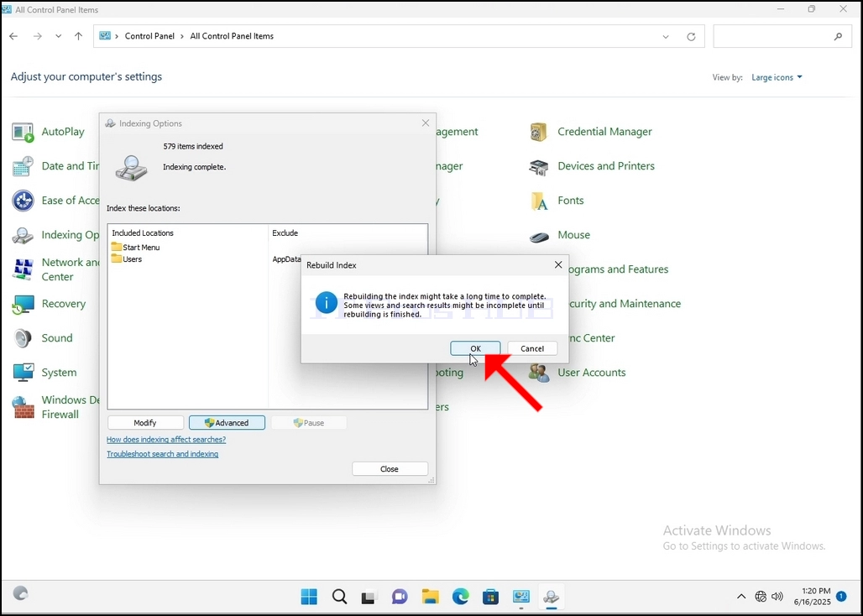The image size is (863, 616).
Task: Click the search magnifier icon in search box
Action: [x=838, y=37]
